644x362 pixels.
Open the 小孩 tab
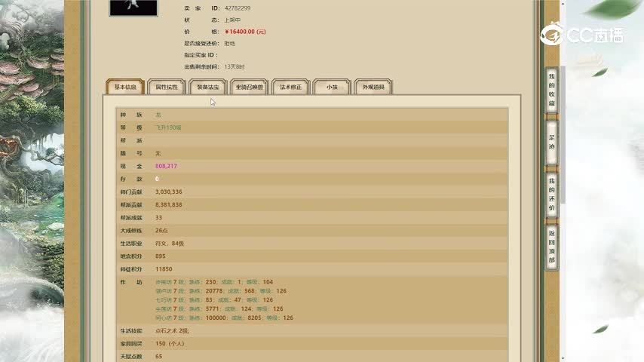pos(332,87)
